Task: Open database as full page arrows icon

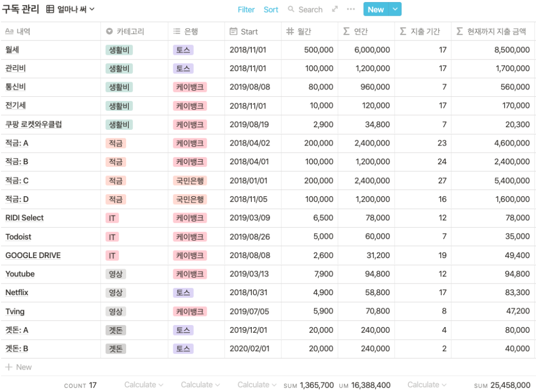Action: pos(335,9)
